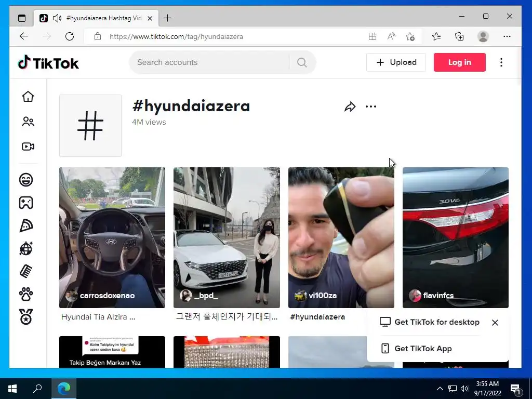The width and height of the screenshot is (532, 399).
Task: Open the Windows Start menu
Action: tap(12, 389)
